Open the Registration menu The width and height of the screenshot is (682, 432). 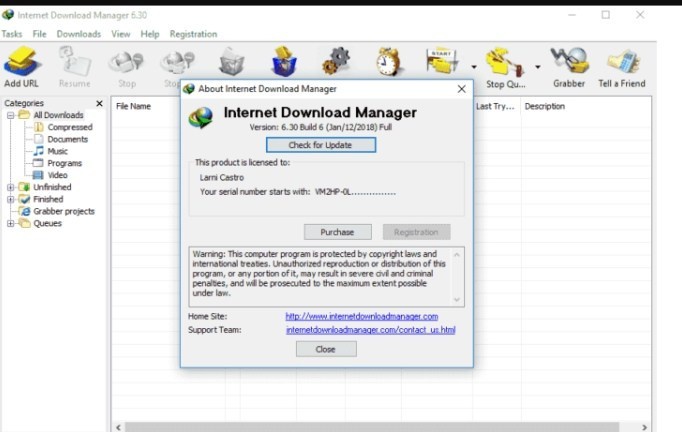[193, 34]
